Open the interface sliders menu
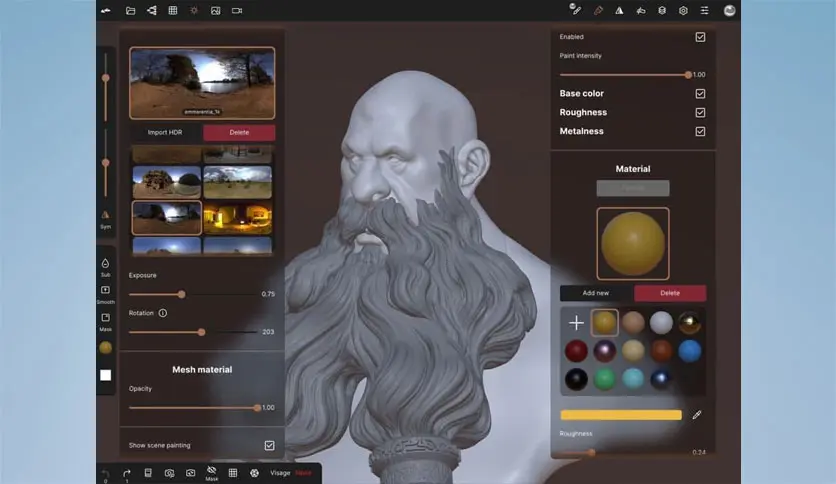The image size is (836, 484). click(704, 11)
